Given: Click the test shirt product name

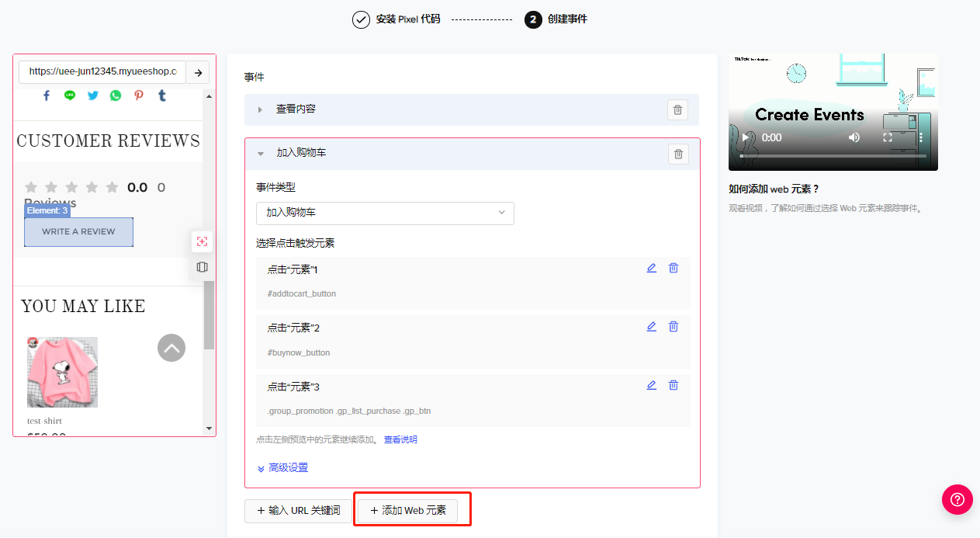Looking at the screenshot, I should 44,421.
